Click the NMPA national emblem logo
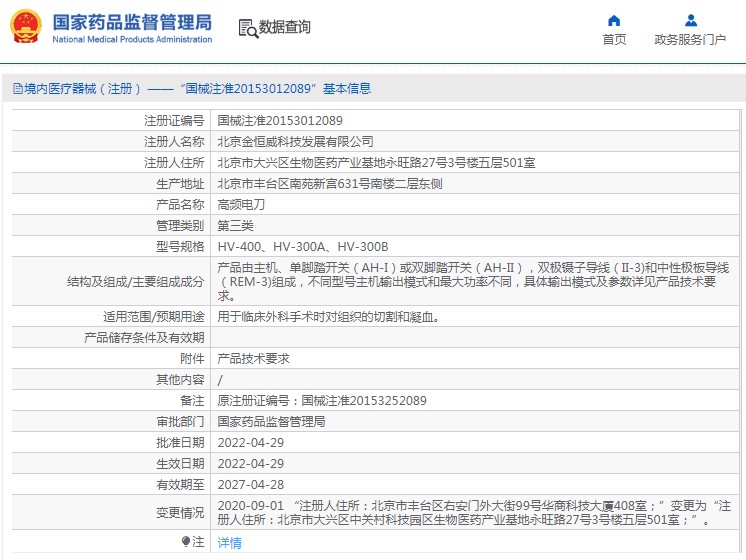The image size is (746, 560). coord(26,27)
